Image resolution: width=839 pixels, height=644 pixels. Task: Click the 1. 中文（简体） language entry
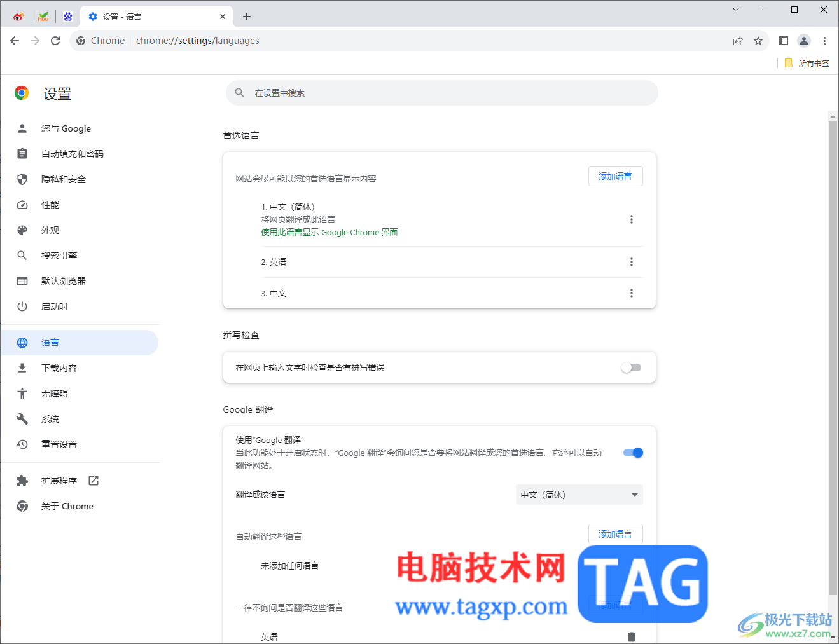[288, 207]
